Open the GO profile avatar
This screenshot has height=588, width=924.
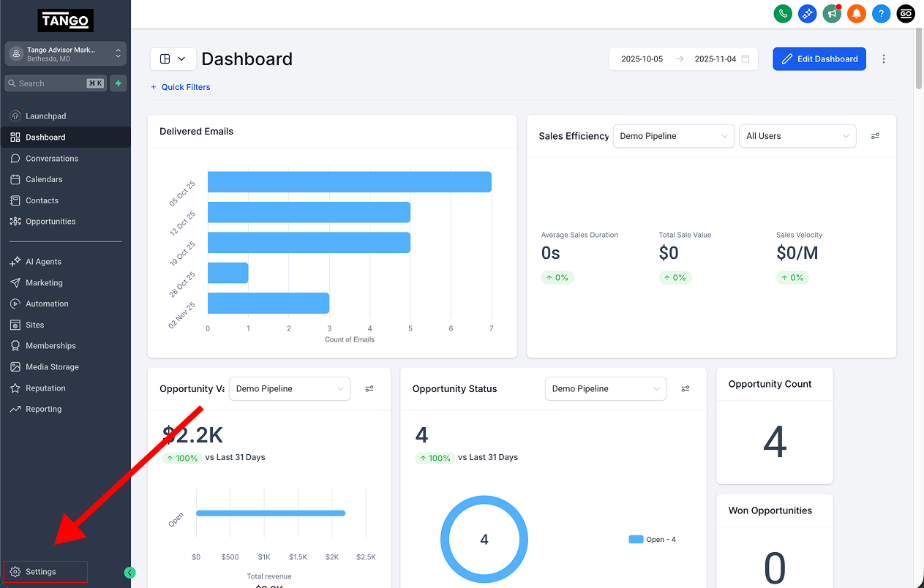pyautogui.click(x=906, y=13)
